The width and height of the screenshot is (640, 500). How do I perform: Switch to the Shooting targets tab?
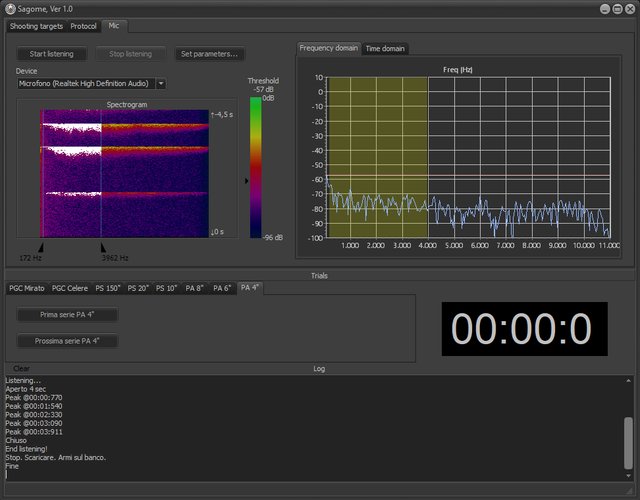36,26
